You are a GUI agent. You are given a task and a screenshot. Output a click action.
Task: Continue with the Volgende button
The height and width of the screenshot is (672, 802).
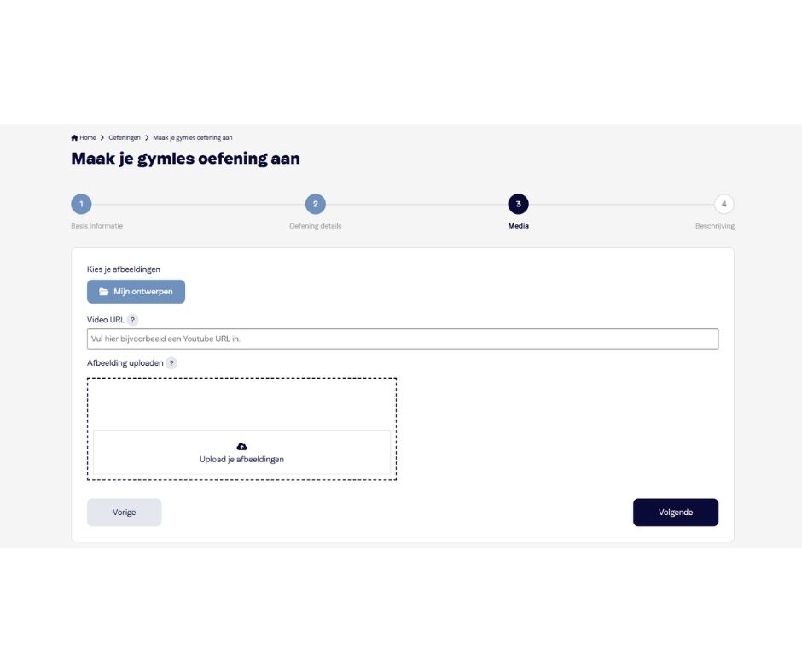click(x=676, y=513)
